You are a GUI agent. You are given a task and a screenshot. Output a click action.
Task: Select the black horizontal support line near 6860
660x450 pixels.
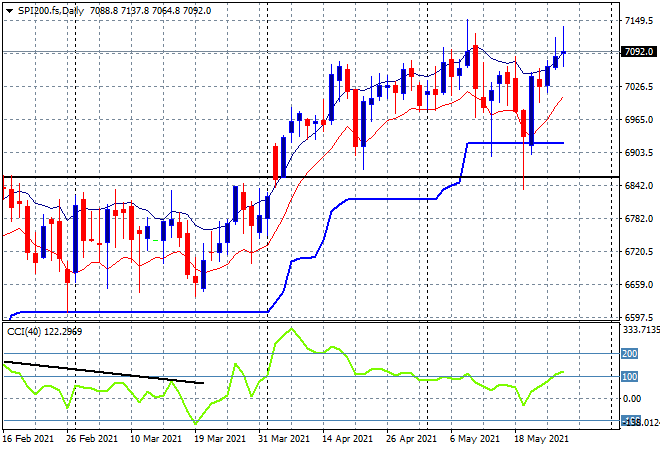point(311,177)
